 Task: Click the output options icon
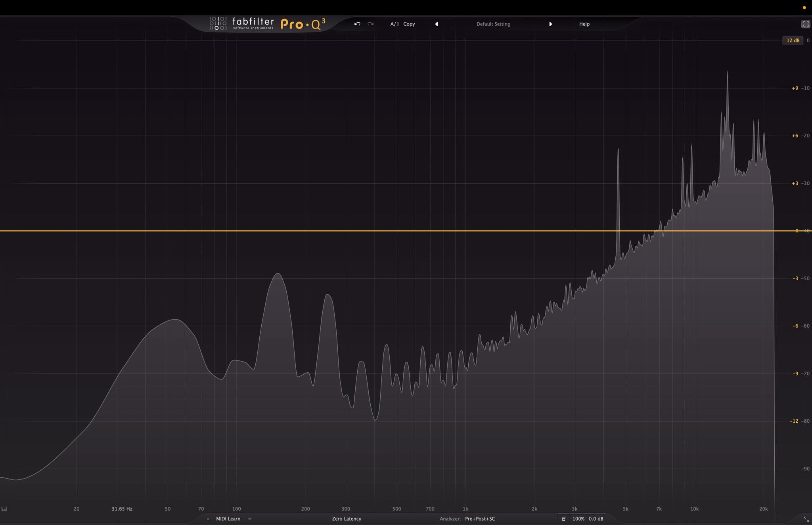coord(563,519)
